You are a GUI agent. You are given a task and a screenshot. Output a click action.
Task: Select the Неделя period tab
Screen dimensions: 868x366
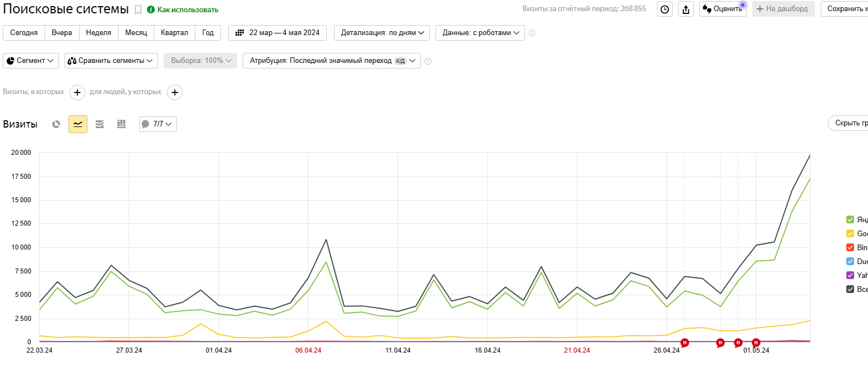(99, 33)
